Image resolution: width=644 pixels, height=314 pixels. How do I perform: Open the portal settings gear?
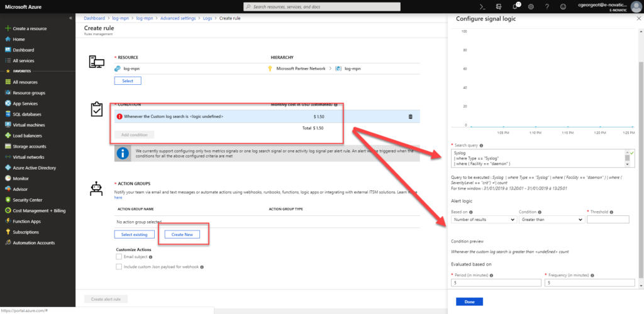click(531, 6)
